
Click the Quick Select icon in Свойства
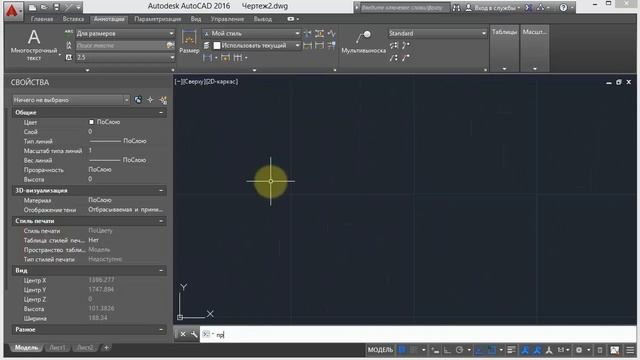click(138, 100)
